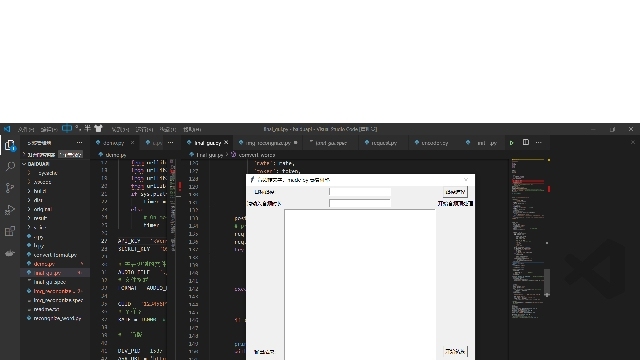Open the Source Control view

point(10,188)
